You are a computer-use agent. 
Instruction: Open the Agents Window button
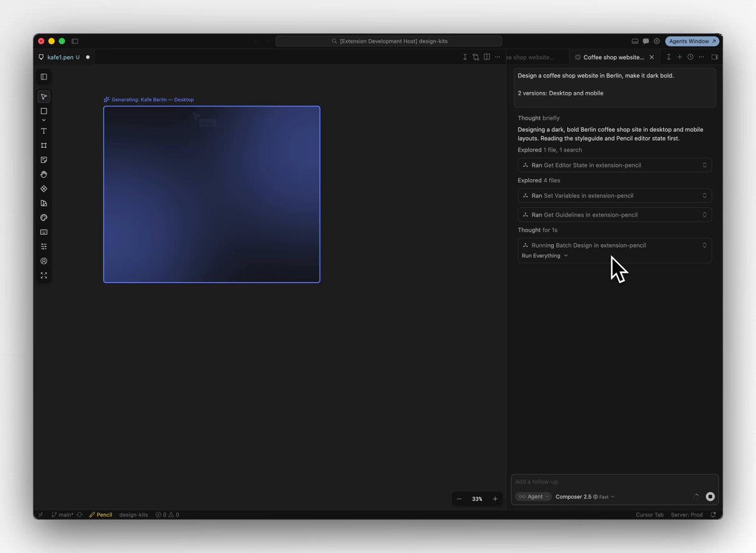pyautogui.click(x=692, y=41)
